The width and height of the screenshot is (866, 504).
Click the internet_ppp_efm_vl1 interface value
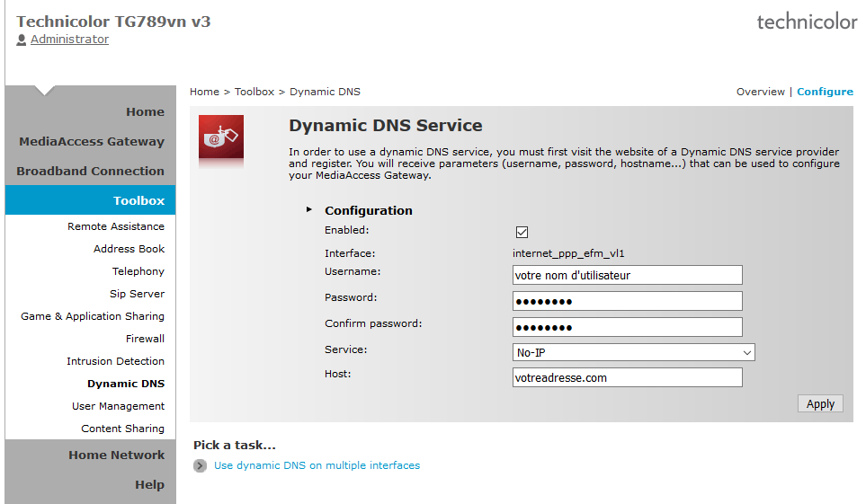568,253
